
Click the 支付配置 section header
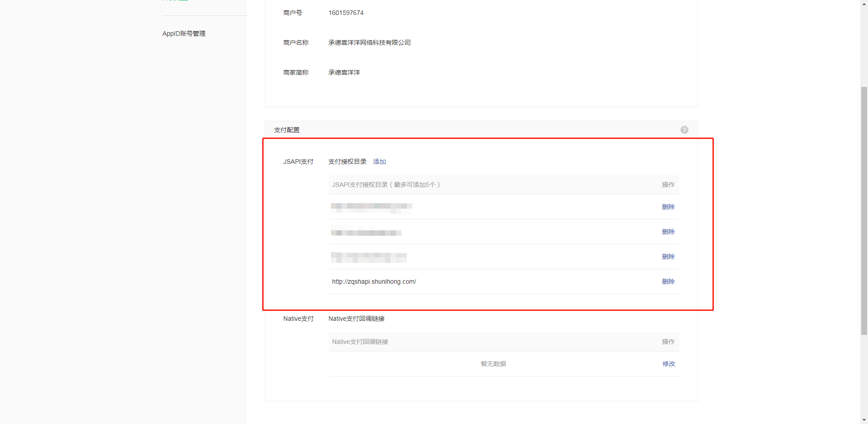point(287,130)
